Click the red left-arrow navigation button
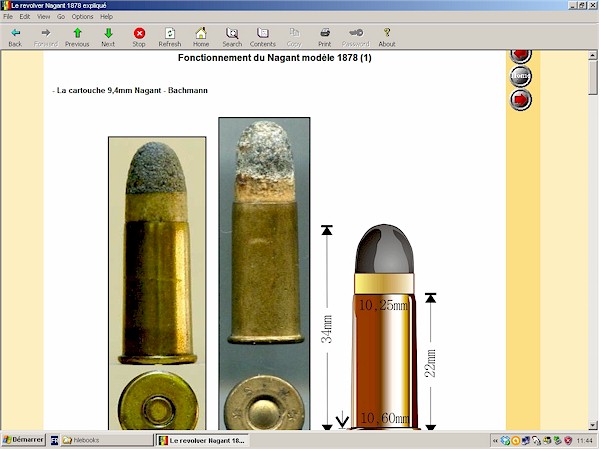The image size is (600, 450). (521, 57)
